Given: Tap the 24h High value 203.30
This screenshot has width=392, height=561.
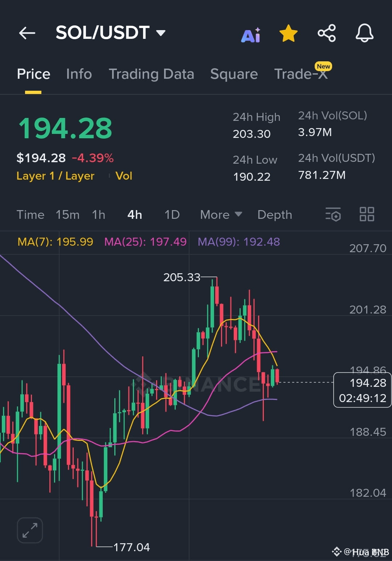Looking at the screenshot, I should point(252,134).
